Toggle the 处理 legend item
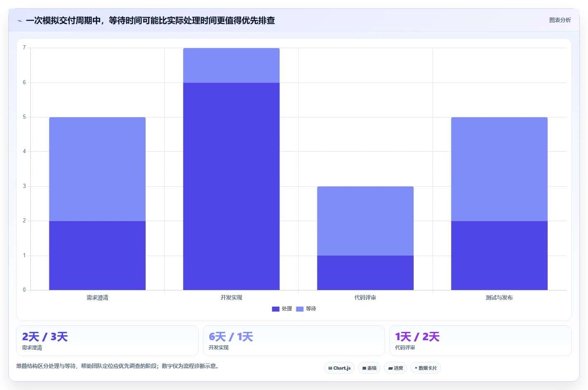Image resolution: width=588 pixels, height=390 pixels. point(282,309)
